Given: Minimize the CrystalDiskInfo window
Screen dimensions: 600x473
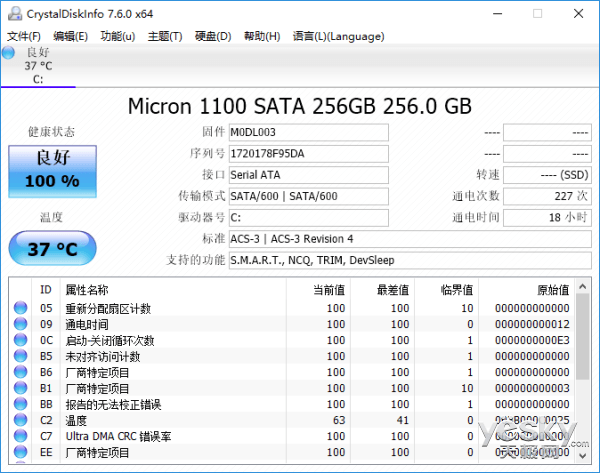Looking at the screenshot, I should coord(497,14).
